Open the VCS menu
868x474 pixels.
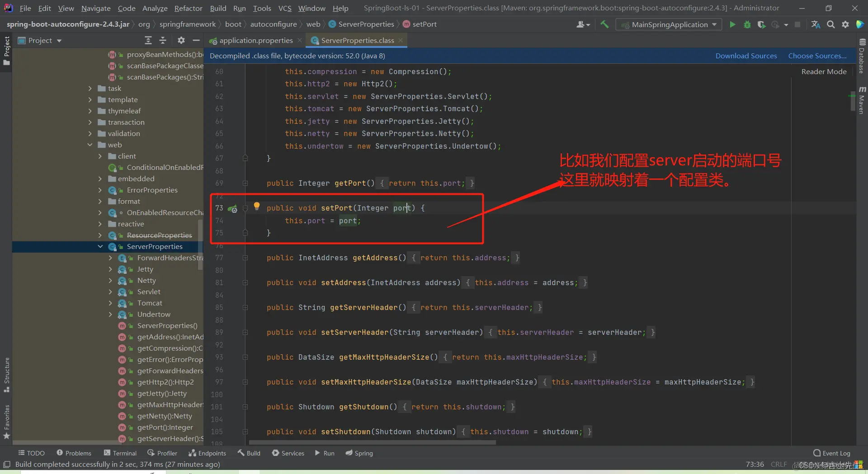click(x=285, y=8)
